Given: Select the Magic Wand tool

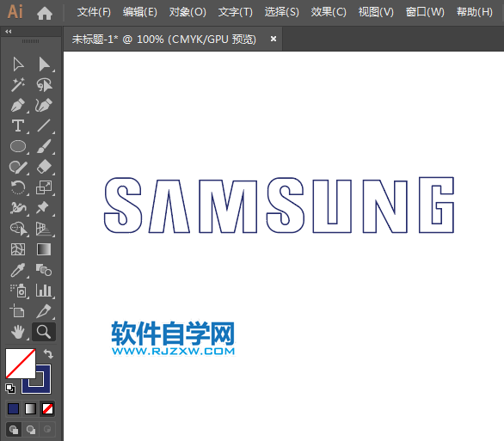Looking at the screenshot, I should pyautogui.click(x=18, y=85).
